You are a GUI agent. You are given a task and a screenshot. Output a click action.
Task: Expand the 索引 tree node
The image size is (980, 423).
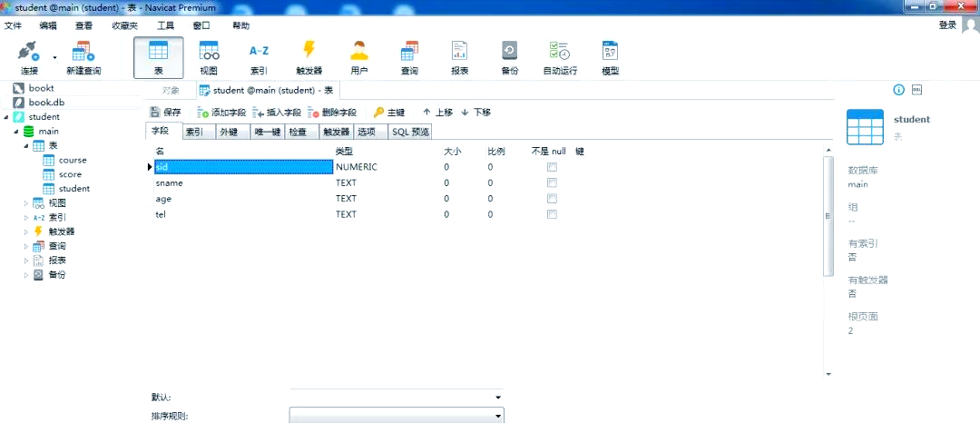(x=26, y=218)
